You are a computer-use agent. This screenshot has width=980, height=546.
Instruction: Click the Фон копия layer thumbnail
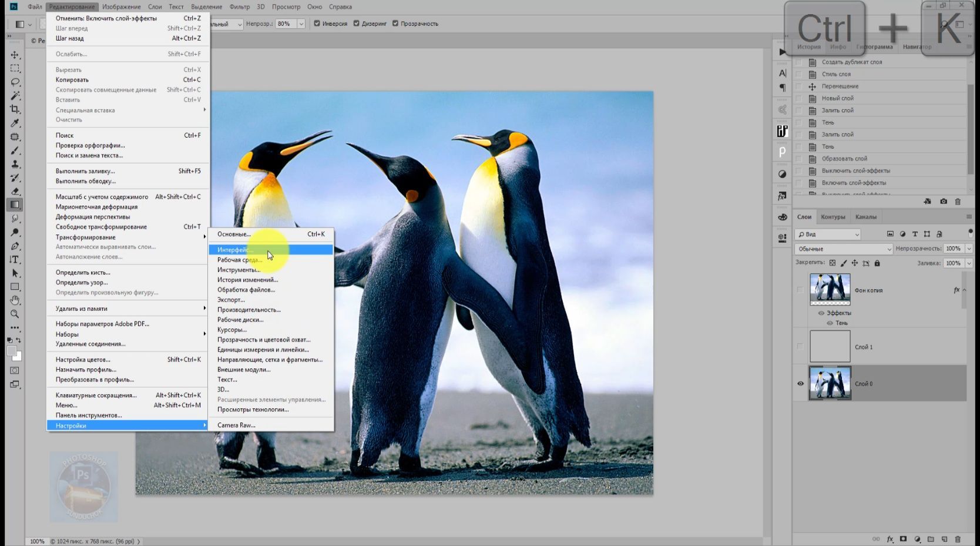830,289
